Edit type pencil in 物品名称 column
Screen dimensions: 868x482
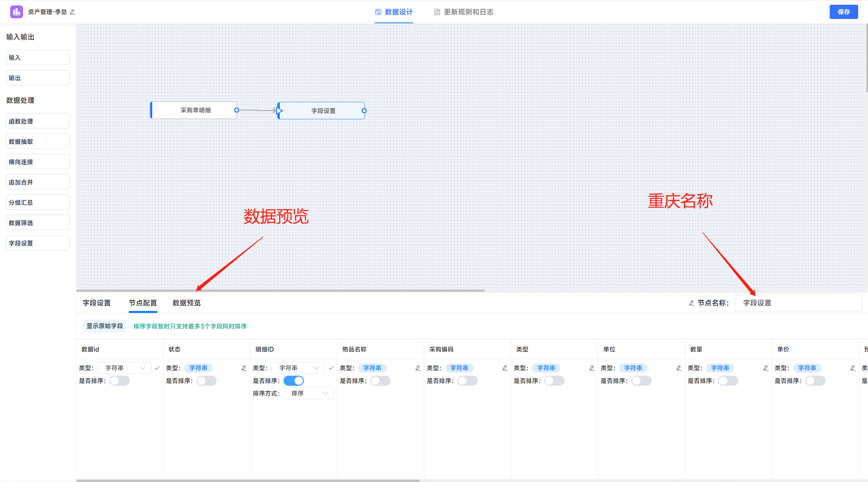[x=418, y=368]
